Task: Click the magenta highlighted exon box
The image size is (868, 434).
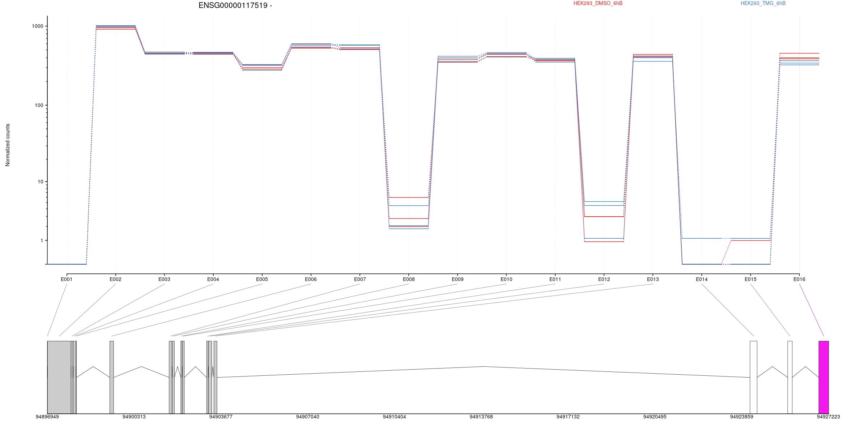Action: [x=824, y=377]
